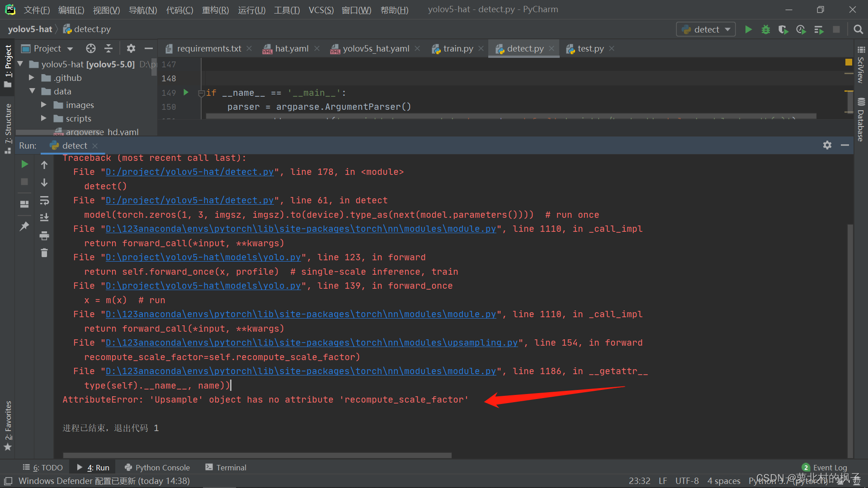Minimize the Run panel

coord(844,145)
